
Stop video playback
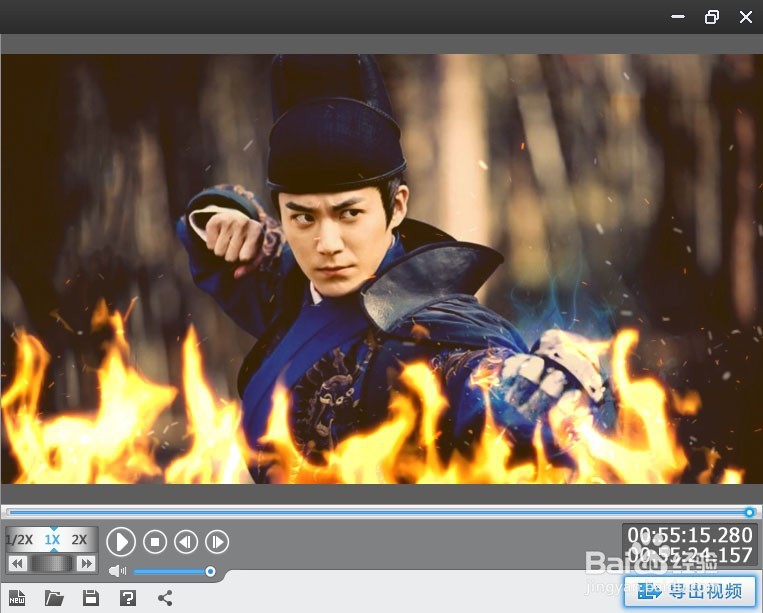point(155,541)
